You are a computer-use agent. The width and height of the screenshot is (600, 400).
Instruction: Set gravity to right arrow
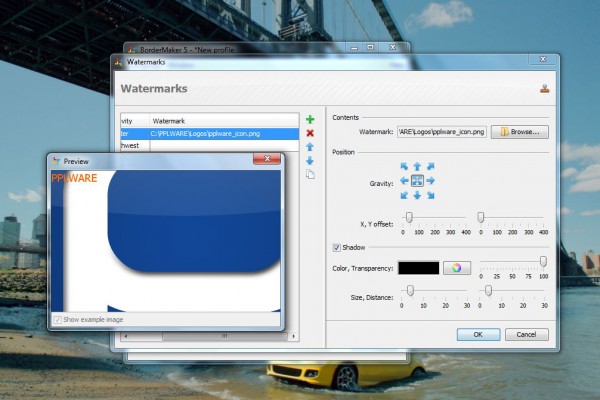pos(430,181)
